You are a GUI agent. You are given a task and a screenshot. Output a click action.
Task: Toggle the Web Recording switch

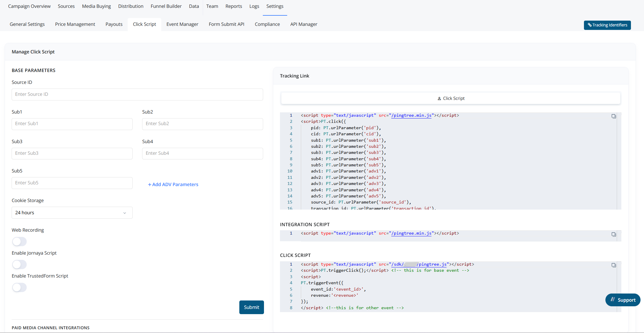click(x=19, y=242)
